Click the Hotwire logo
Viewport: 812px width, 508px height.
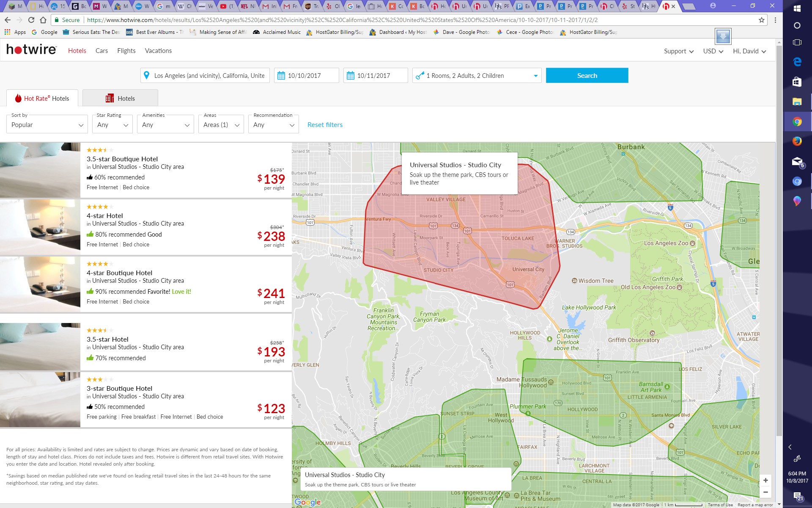point(31,50)
